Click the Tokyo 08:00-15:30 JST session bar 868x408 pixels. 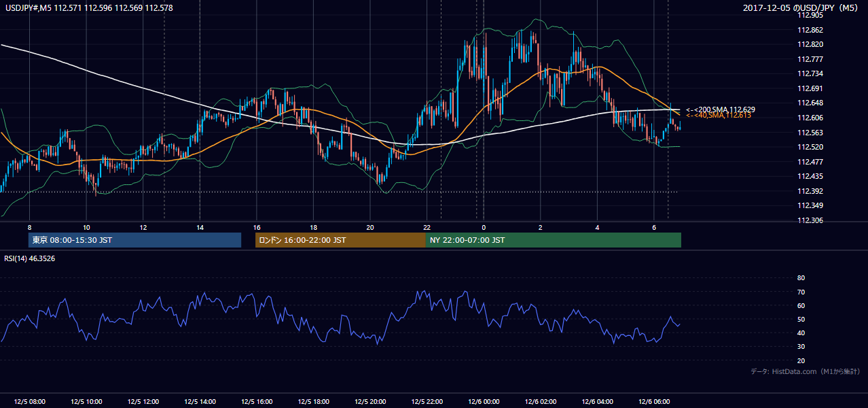(x=135, y=240)
